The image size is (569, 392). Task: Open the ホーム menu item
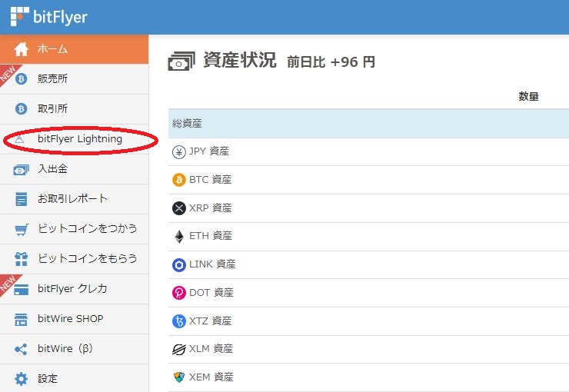[x=74, y=49]
